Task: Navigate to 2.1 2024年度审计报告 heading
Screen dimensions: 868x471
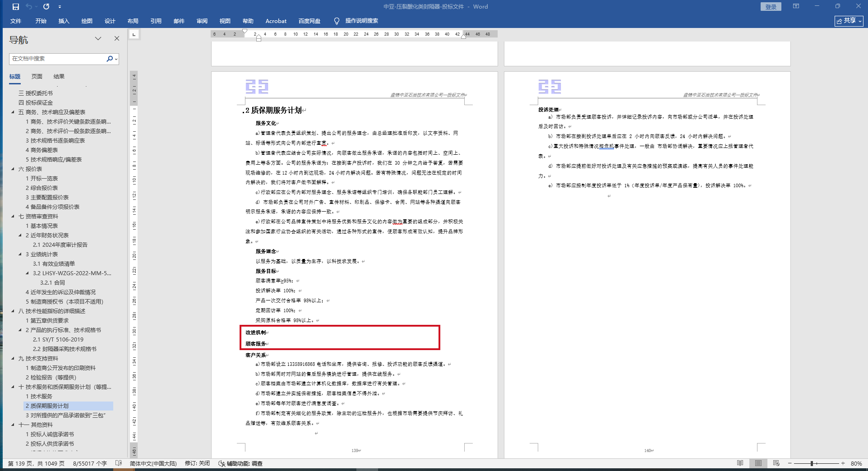Action: 60,245
